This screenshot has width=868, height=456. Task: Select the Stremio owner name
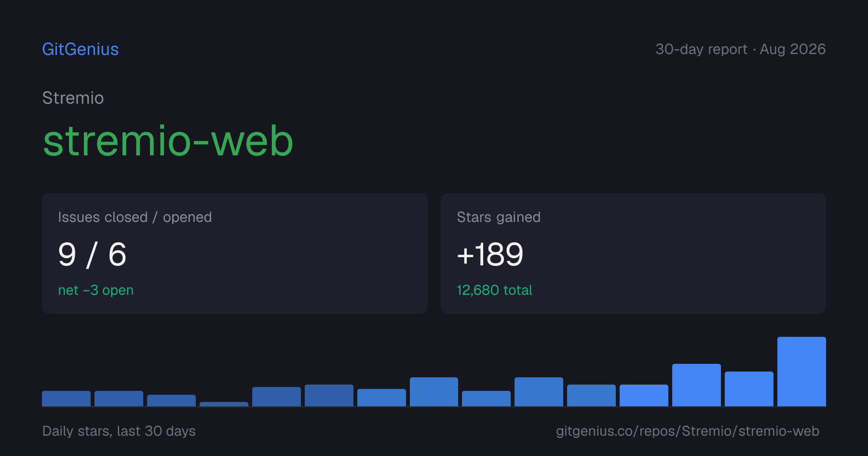click(x=73, y=98)
